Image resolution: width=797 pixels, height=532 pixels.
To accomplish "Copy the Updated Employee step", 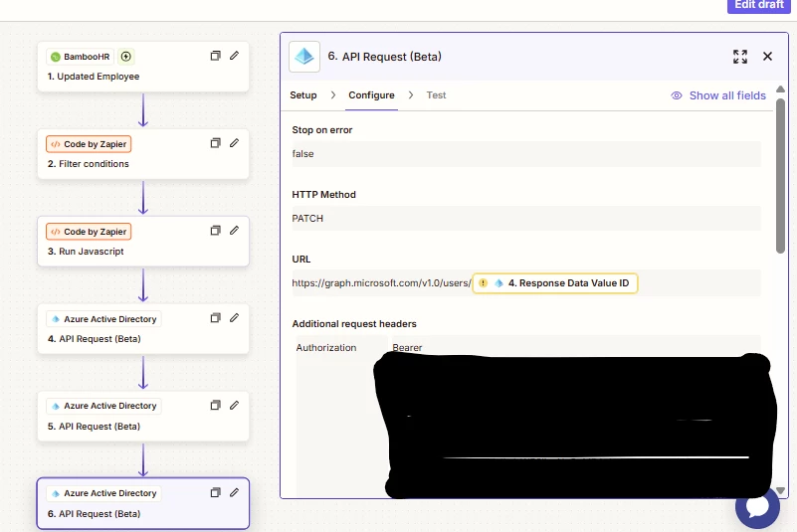I will 216,56.
